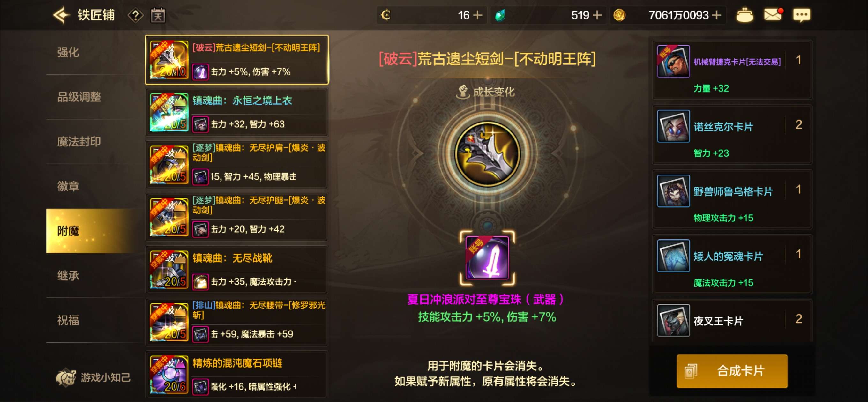The width and height of the screenshot is (868, 402).
Task: Open the question mark help icon
Action: pos(135,15)
